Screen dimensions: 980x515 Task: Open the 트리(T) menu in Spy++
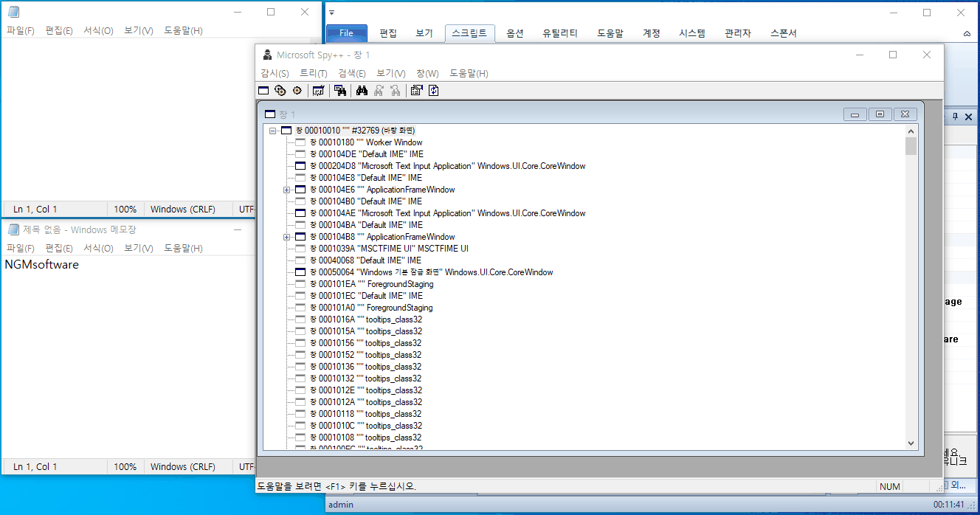click(313, 73)
